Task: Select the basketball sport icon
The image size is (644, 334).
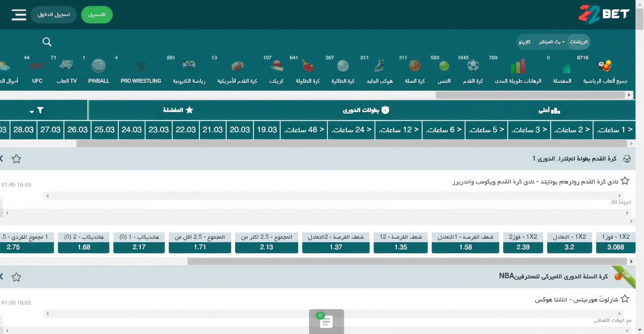Action: pos(415,66)
